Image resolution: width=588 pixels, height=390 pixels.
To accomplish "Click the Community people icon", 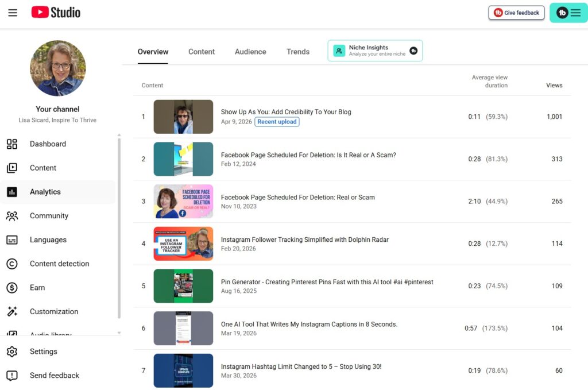I will tap(12, 216).
